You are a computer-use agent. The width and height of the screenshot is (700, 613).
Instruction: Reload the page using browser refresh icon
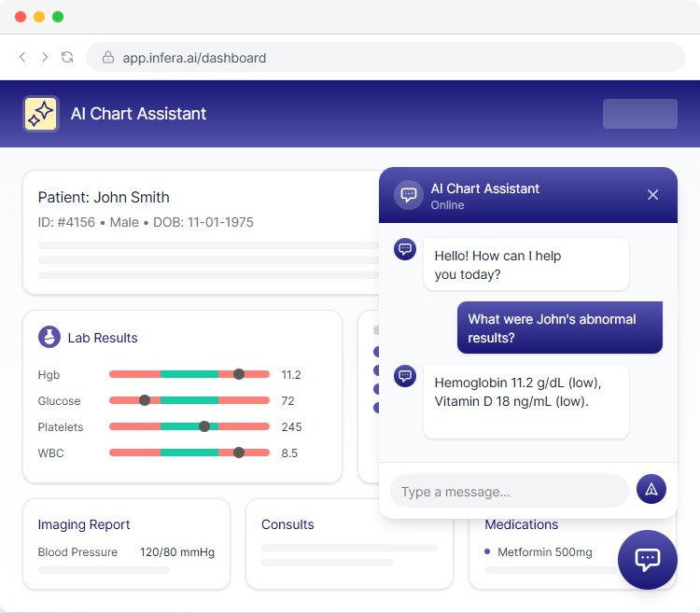67,58
